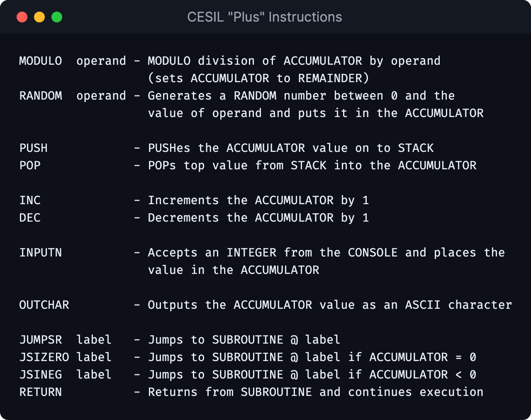The image size is (531, 420).
Task: Click the red close traffic light button
Action: click(x=22, y=17)
